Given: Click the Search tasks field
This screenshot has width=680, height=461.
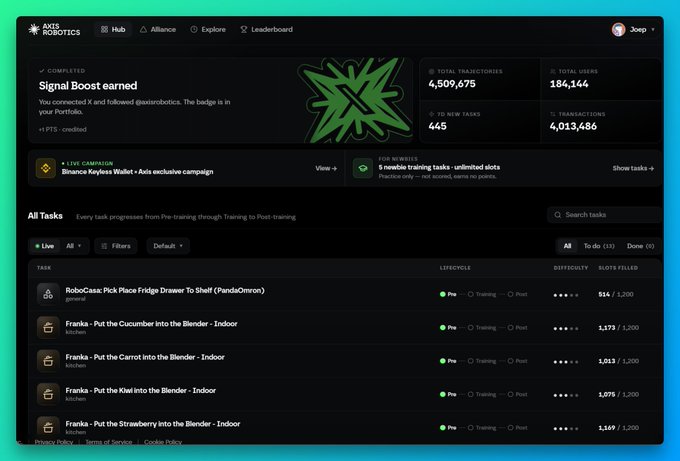Looking at the screenshot, I should coord(605,215).
